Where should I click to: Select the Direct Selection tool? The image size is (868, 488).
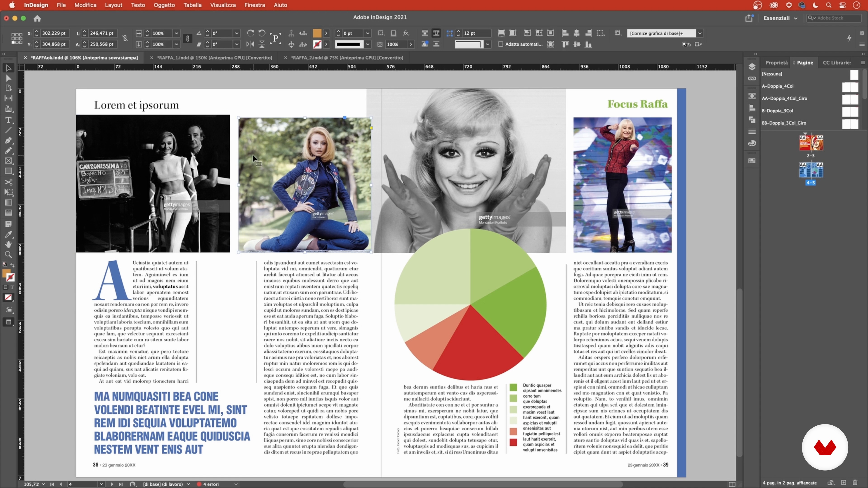[8, 78]
